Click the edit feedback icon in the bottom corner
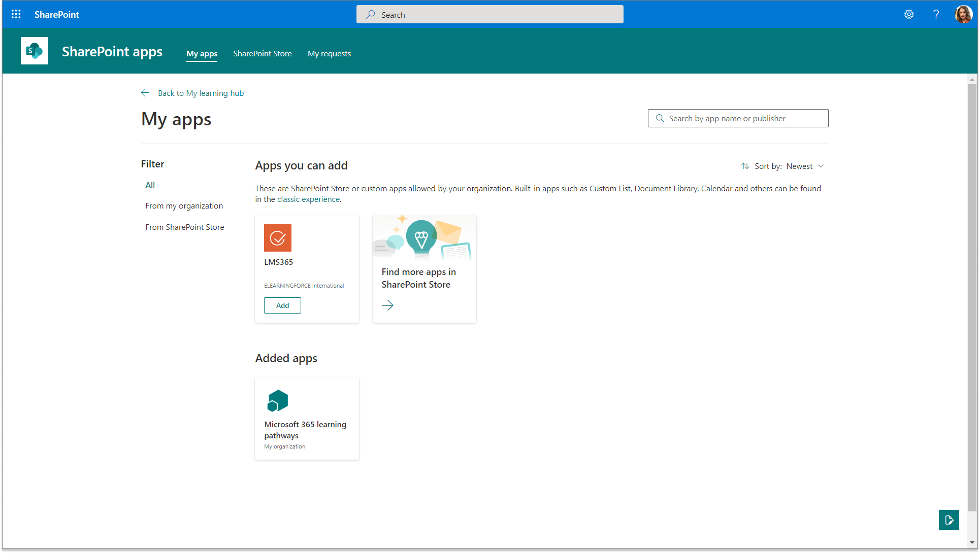 pyautogui.click(x=949, y=520)
